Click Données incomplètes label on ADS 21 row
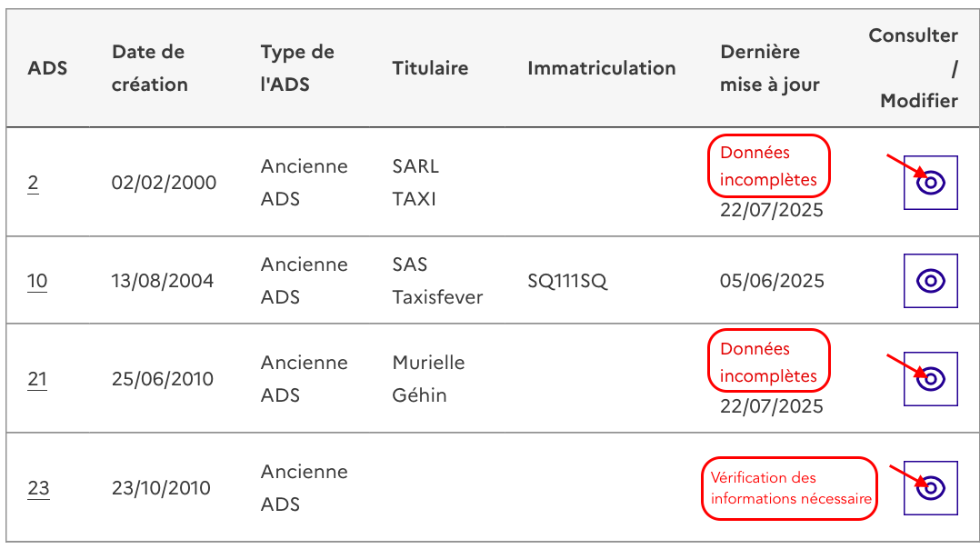Screen dimensions: 980x549 768,362
